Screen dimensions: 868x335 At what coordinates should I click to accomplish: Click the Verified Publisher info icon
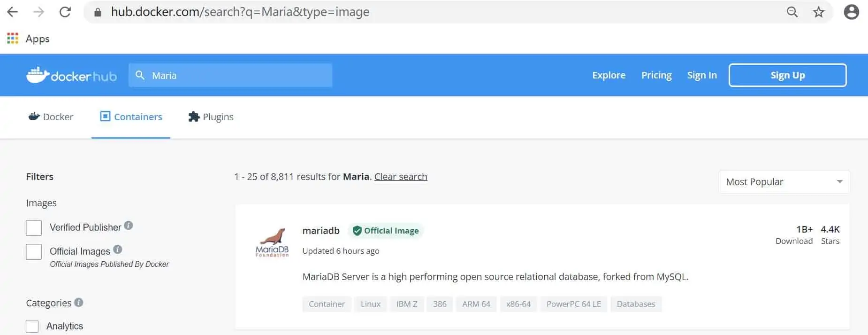[x=129, y=226]
